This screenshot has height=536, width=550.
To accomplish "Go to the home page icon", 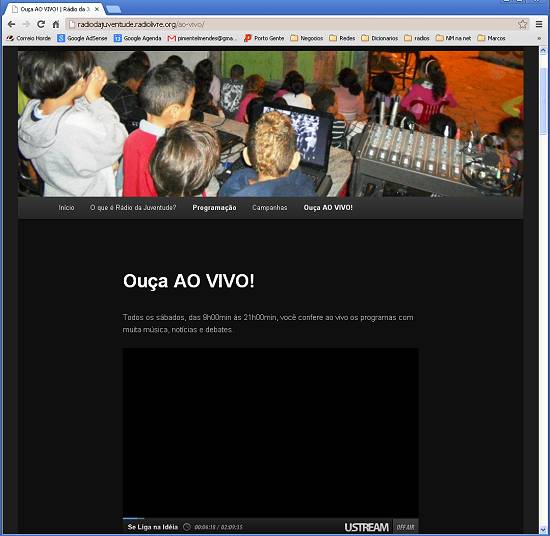I will click(x=56, y=24).
